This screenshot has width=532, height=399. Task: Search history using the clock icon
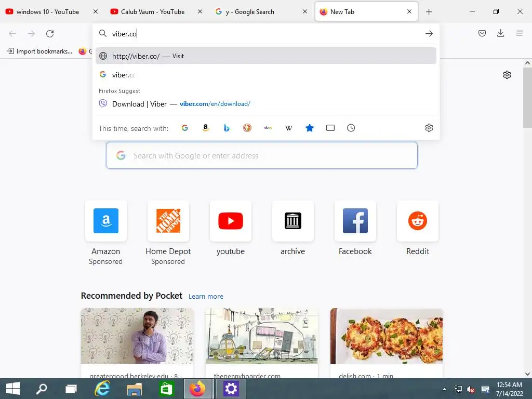click(351, 128)
